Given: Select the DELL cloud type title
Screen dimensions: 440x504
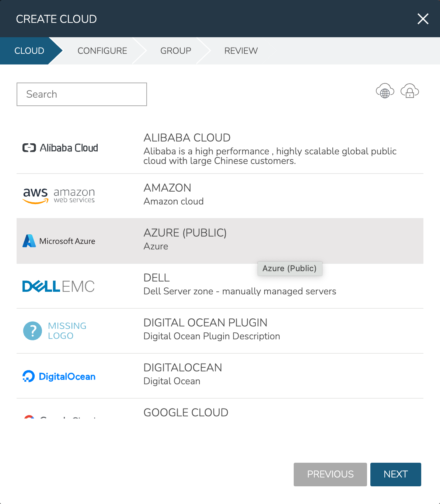Looking at the screenshot, I should pyautogui.click(x=157, y=278).
